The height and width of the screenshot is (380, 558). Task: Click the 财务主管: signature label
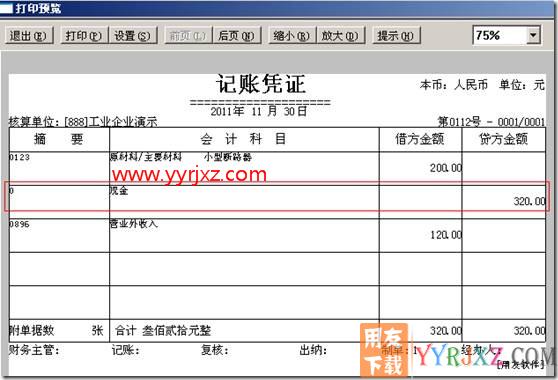34,350
